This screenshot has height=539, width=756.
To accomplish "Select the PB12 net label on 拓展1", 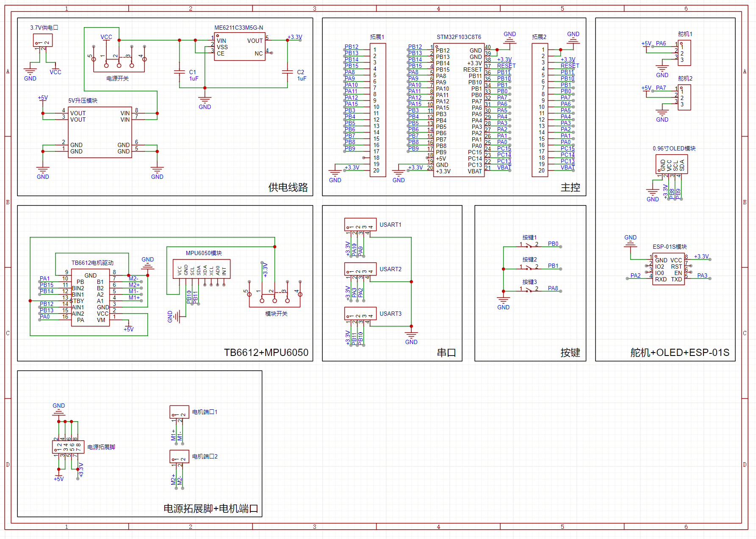I will point(352,47).
